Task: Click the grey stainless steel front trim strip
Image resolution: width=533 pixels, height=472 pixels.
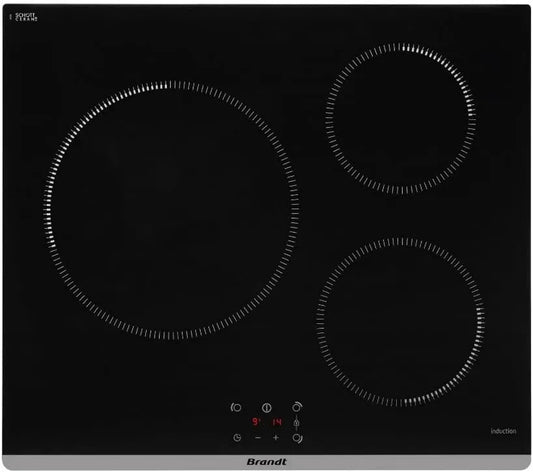Action: (x=266, y=462)
